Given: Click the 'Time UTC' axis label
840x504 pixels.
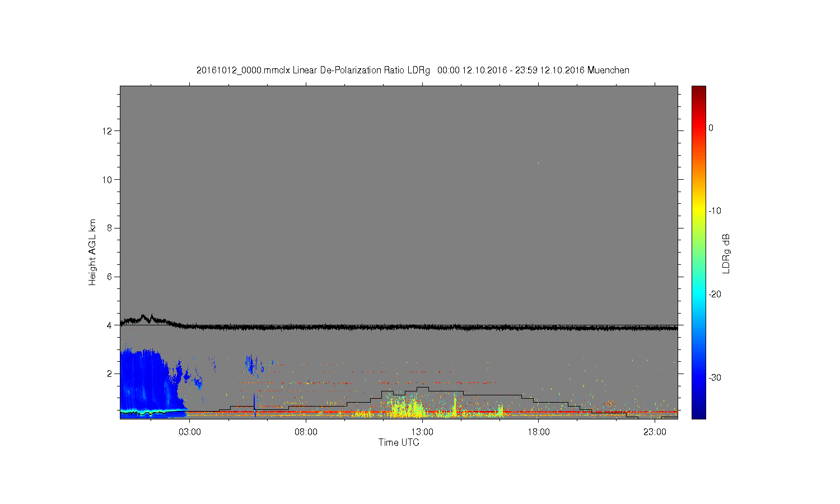Looking at the screenshot, I should click(x=399, y=442).
